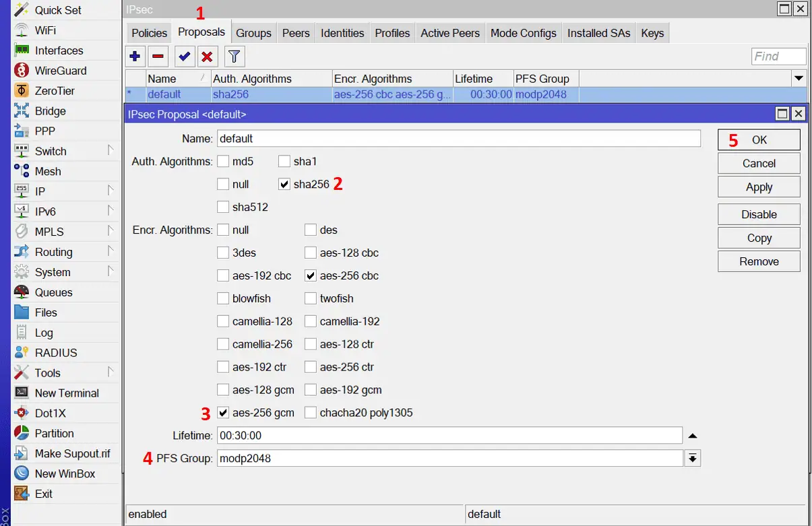
Task: Click the red minus Remove icon
Action: [x=158, y=57]
